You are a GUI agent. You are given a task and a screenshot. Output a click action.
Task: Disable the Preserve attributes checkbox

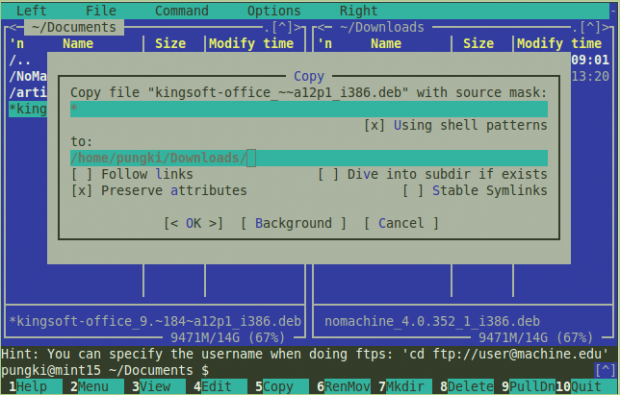point(159,191)
